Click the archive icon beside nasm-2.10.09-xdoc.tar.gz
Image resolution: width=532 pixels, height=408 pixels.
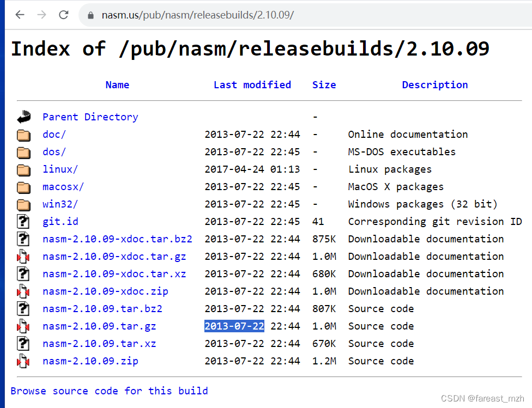click(23, 256)
